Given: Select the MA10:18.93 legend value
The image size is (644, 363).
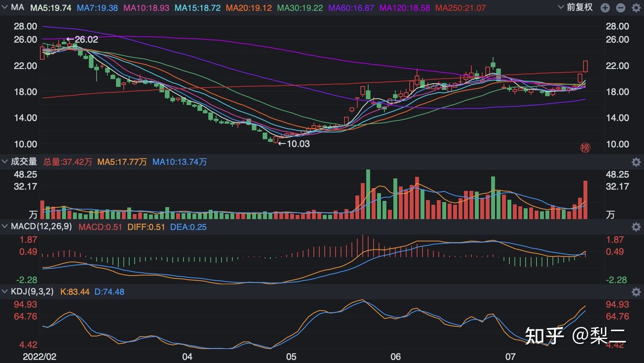Looking at the screenshot, I should tap(146, 8).
